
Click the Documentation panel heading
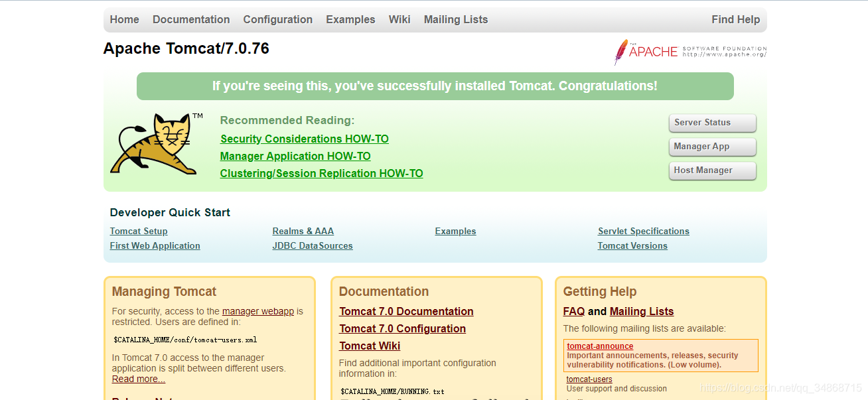click(x=384, y=291)
